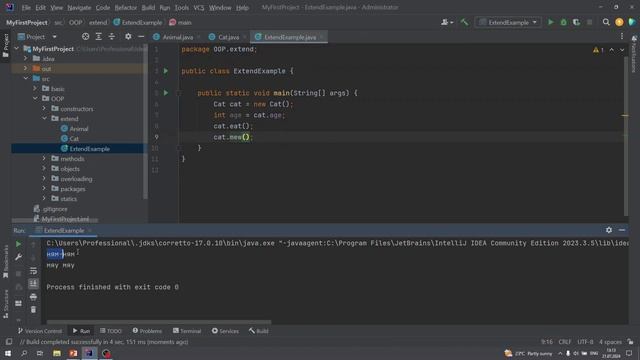This screenshot has height=360, width=640.
Task: Collapse all in Project tool window
Action: [x=111, y=37]
